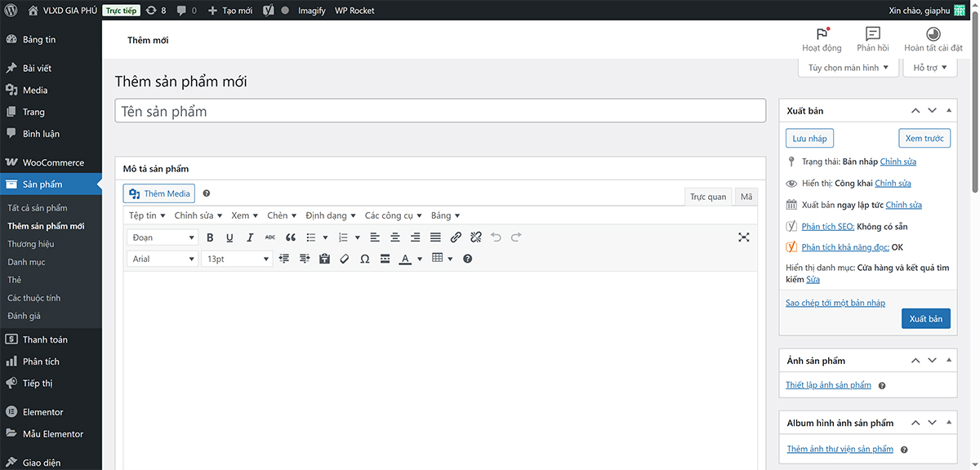Screen dimensions: 980x470
Task: Toggle bold formatting in the editor
Action: tap(210, 237)
